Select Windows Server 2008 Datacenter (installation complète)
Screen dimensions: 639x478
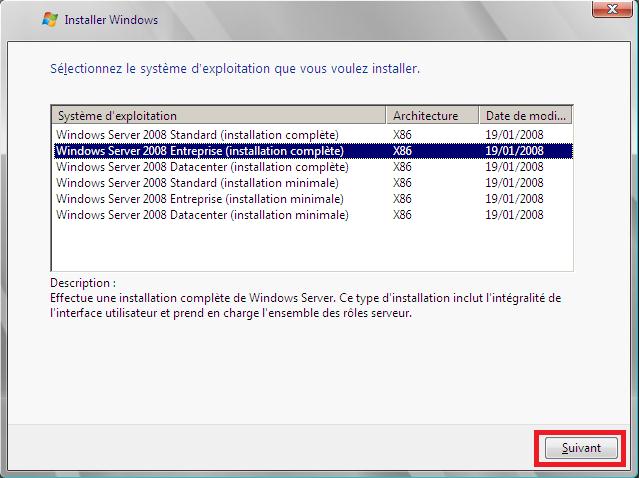coord(313,167)
